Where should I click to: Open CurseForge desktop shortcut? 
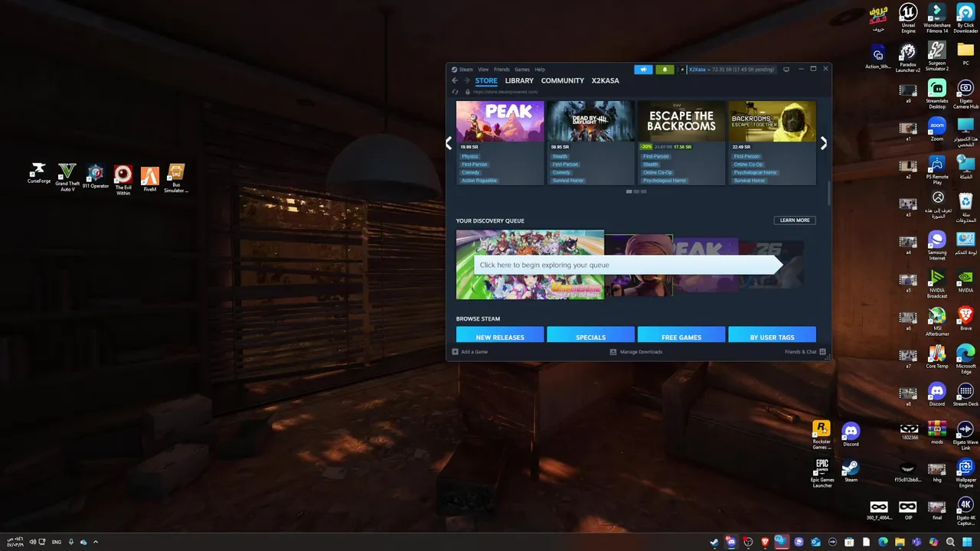(38, 174)
